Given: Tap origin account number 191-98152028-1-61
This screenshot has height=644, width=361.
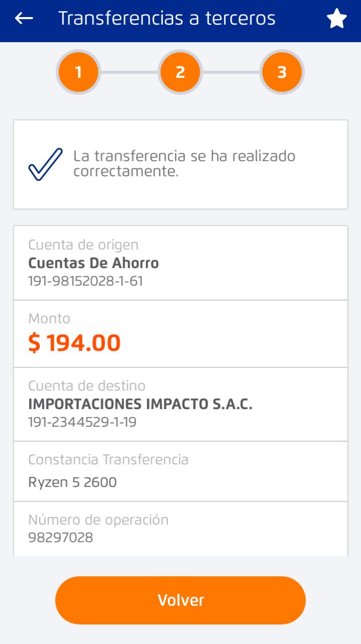Looking at the screenshot, I should click(85, 281).
